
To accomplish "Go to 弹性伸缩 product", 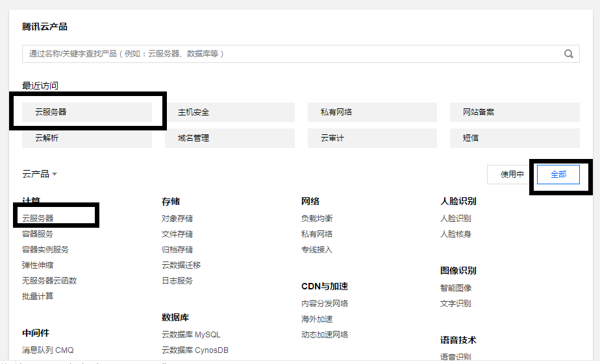I will [38, 265].
